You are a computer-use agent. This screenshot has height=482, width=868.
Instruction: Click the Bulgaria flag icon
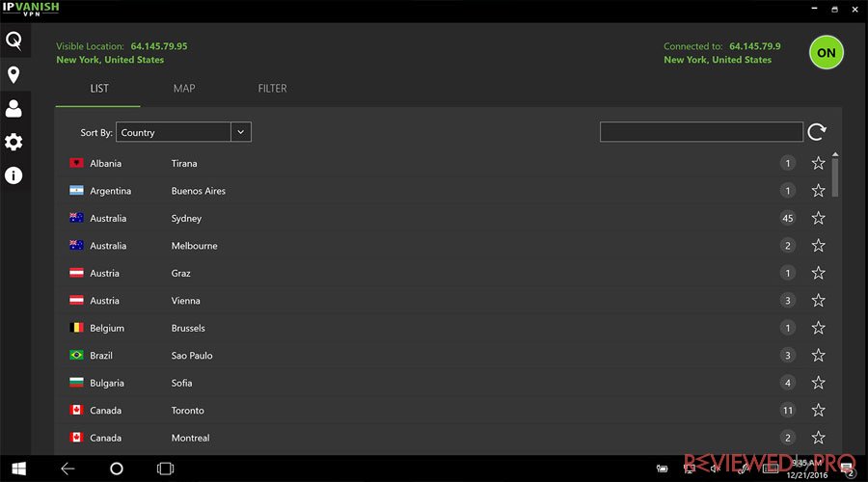[x=76, y=383]
